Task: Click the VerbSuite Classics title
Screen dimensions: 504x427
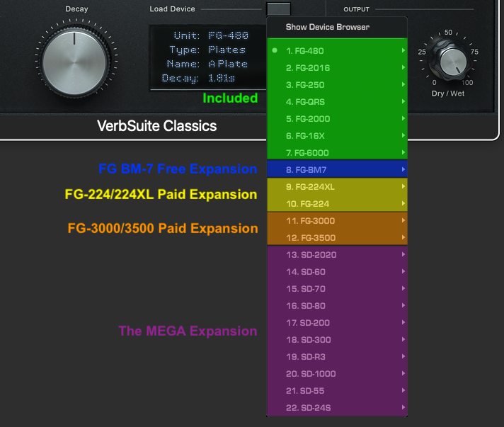Action: [x=157, y=126]
